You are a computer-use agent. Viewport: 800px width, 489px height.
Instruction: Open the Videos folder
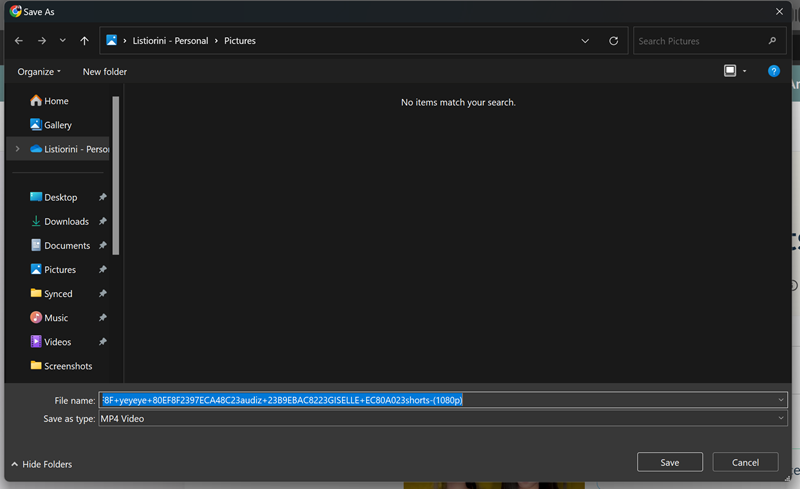[57, 342]
